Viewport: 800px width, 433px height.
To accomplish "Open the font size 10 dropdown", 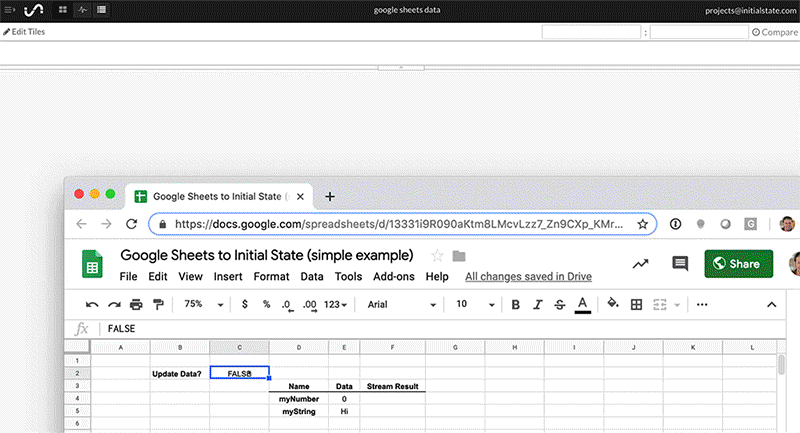I will pyautogui.click(x=476, y=304).
